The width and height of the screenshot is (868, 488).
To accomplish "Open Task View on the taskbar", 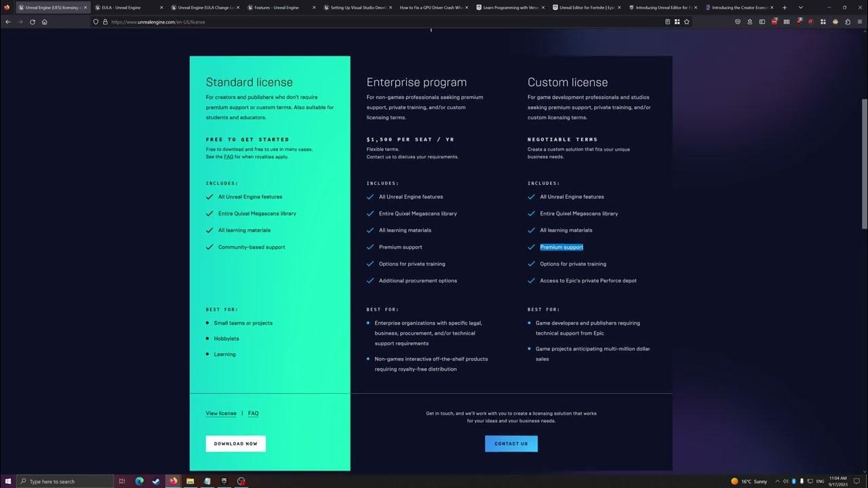I will coord(122,481).
